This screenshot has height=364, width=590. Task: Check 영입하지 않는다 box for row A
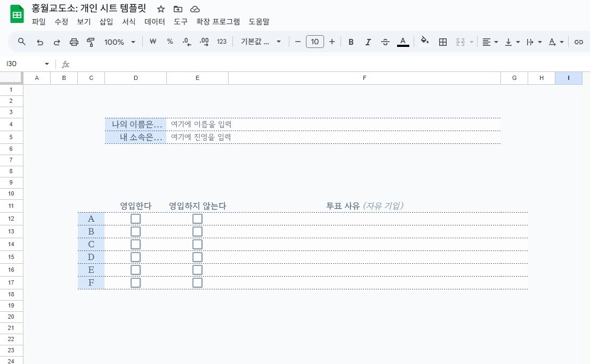(x=197, y=219)
